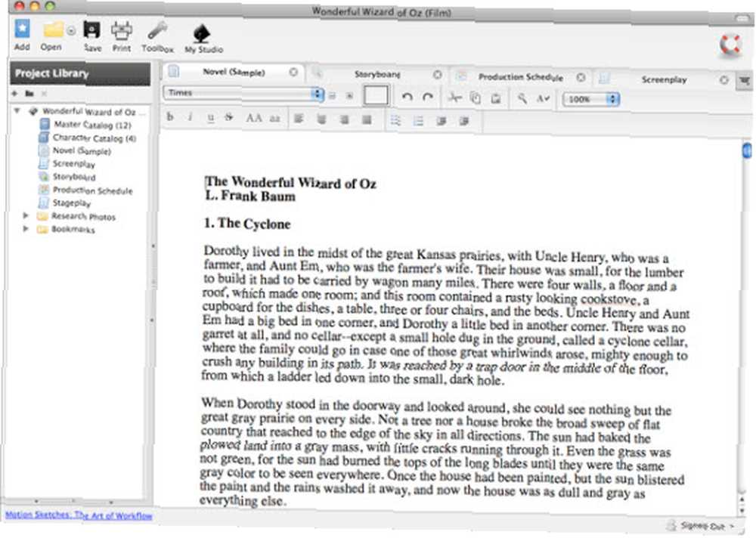Screen dimensions: 756x538
Task: Select Character Catalog (4) in library
Action: 87,138
